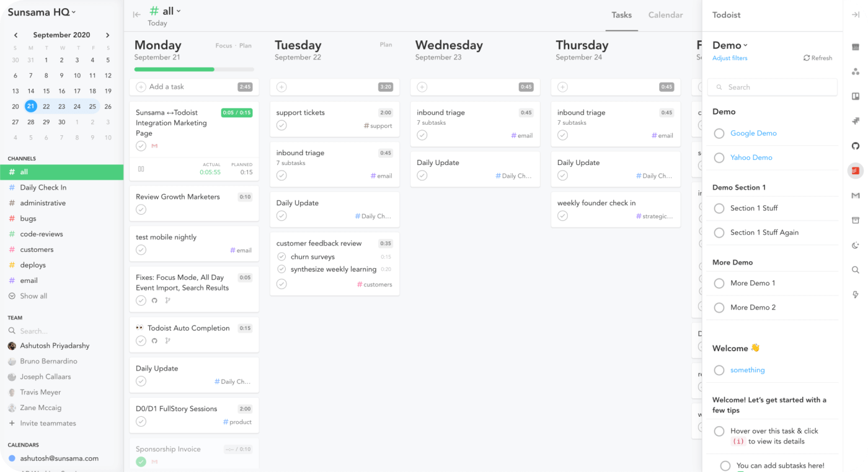Select the red Todoist integration icon
This screenshot has height=472, width=868.
[856, 171]
